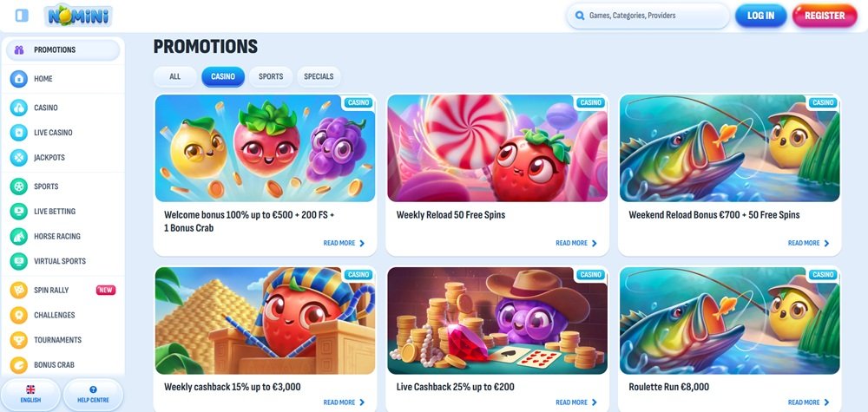This screenshot has width=868, height=412.
Task: Click the Nomini logo
Action: pyautogui.click(x=79, y=16)
